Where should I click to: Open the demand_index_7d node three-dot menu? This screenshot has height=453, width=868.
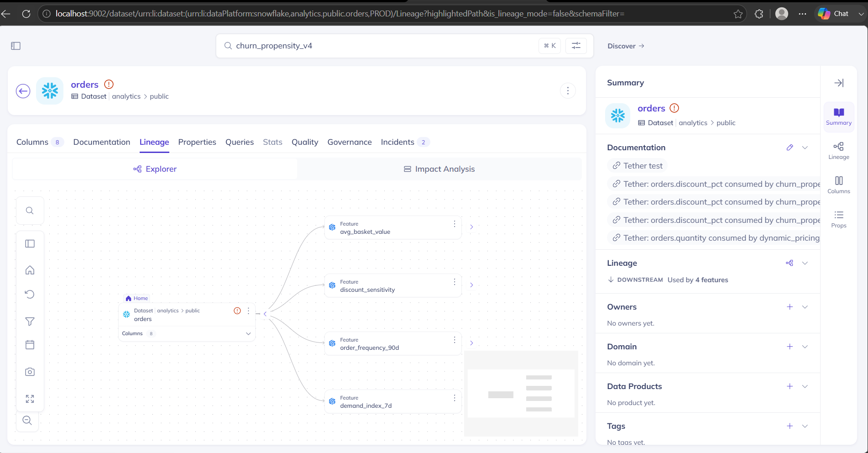(455, 398)
